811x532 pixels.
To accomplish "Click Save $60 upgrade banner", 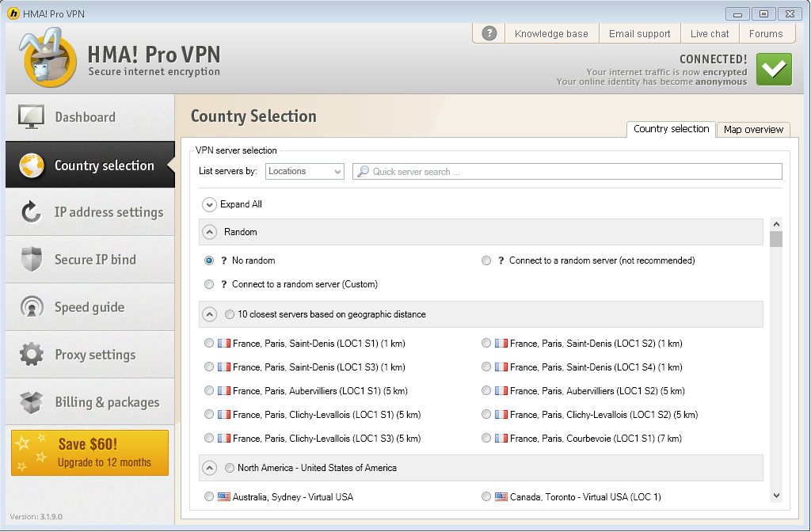I will click(90, 453).
